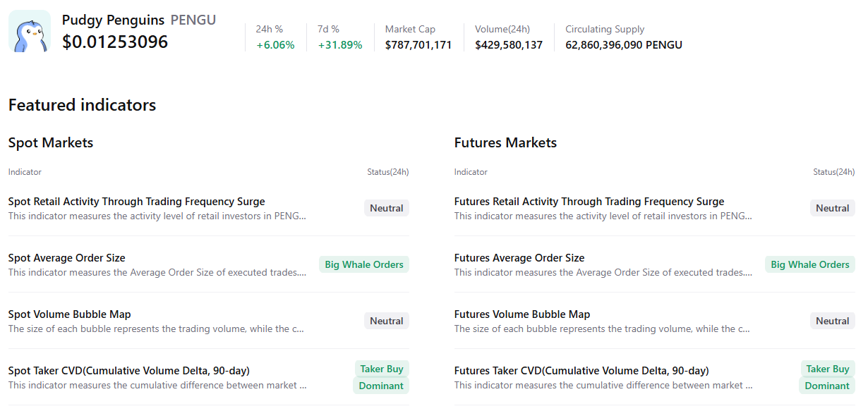
Task: Select the Futures Volume Bubble Map indicator
Action: [x=522, y=314]
